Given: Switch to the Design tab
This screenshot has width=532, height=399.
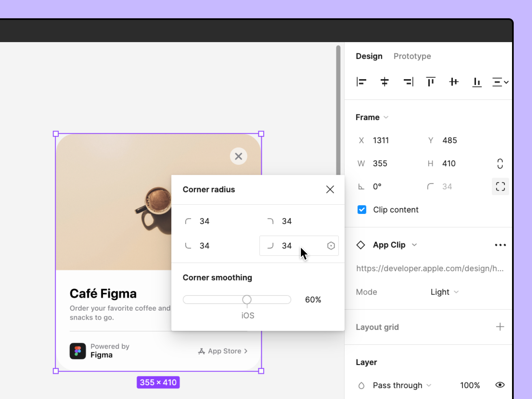Looking at the screenshot, I should [x=369, y=56].
